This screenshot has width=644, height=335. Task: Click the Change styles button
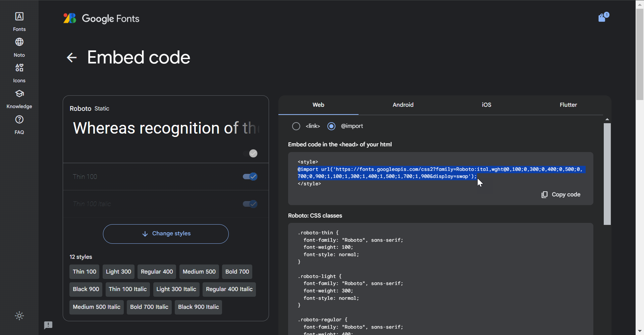166,234
